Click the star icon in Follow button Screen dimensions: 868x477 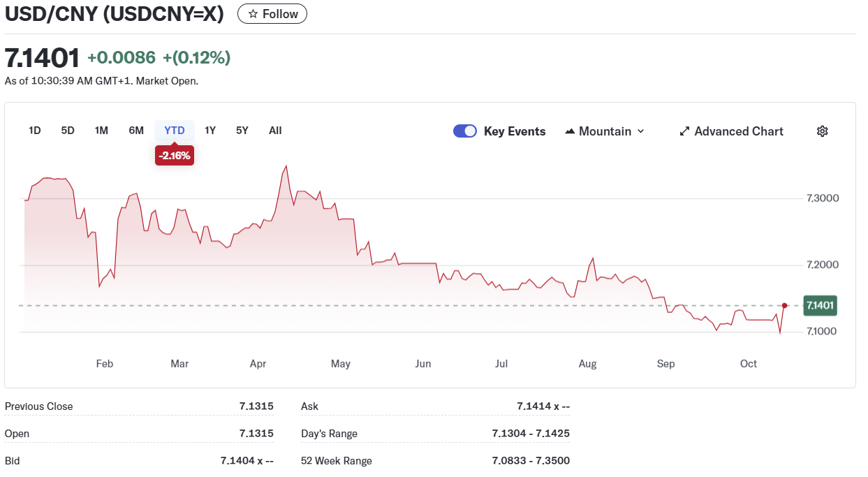coord(253,14)
